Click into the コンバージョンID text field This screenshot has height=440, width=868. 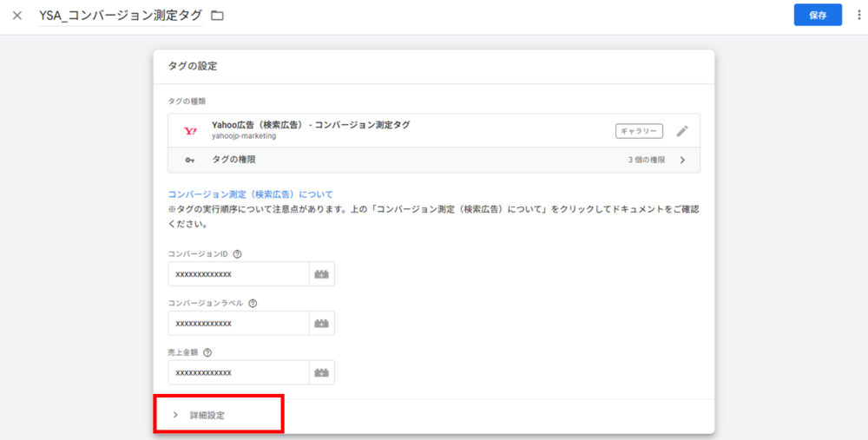tap(238, 274)
